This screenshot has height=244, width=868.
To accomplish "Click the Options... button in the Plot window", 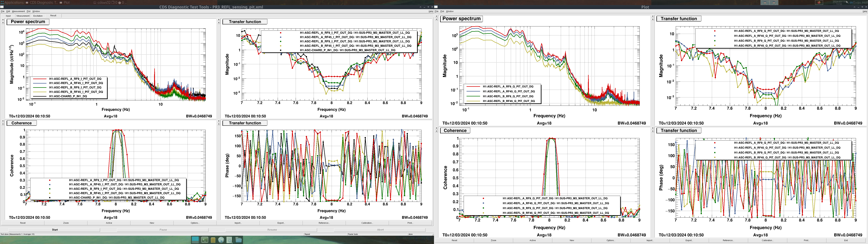I will pos(610,240).
